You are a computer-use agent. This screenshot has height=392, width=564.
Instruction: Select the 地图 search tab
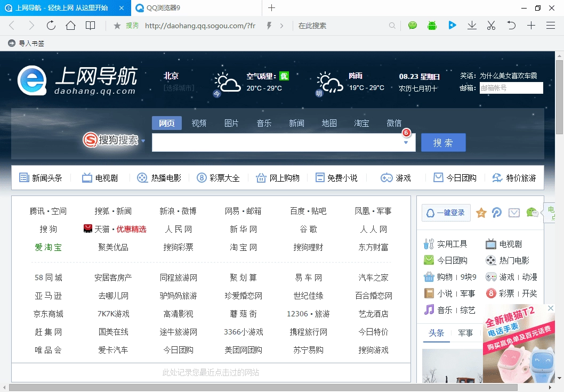click(x=329, y=123)
